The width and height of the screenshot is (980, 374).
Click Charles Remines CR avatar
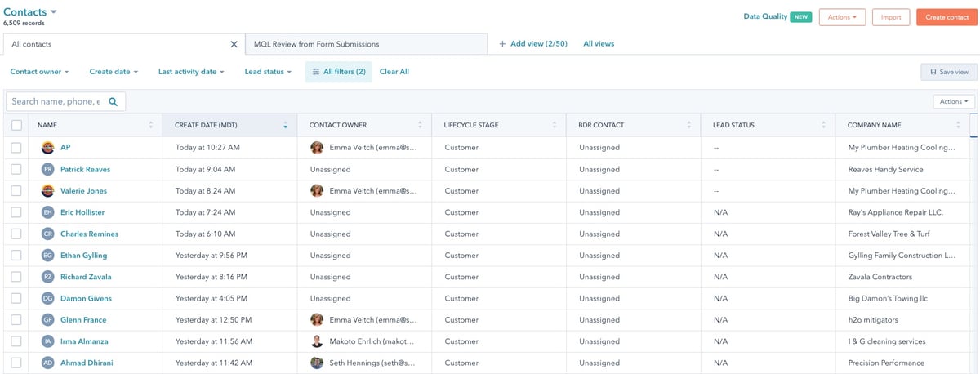click(47, 234)
